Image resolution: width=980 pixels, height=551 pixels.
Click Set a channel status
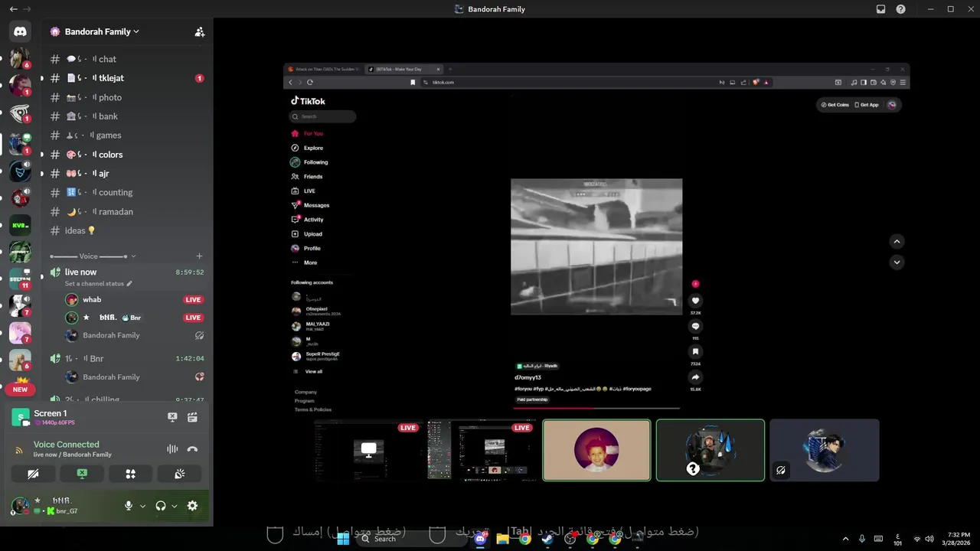94,283
